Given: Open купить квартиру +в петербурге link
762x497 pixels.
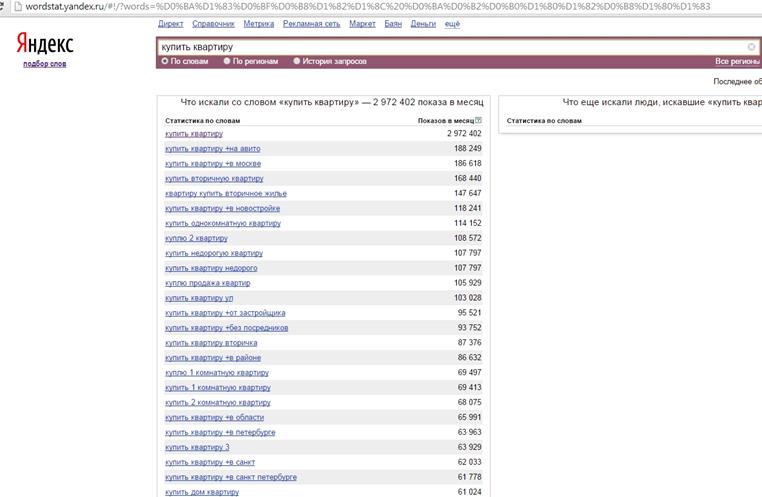Looking at the screenshot, I should click(x=220, y=432).
